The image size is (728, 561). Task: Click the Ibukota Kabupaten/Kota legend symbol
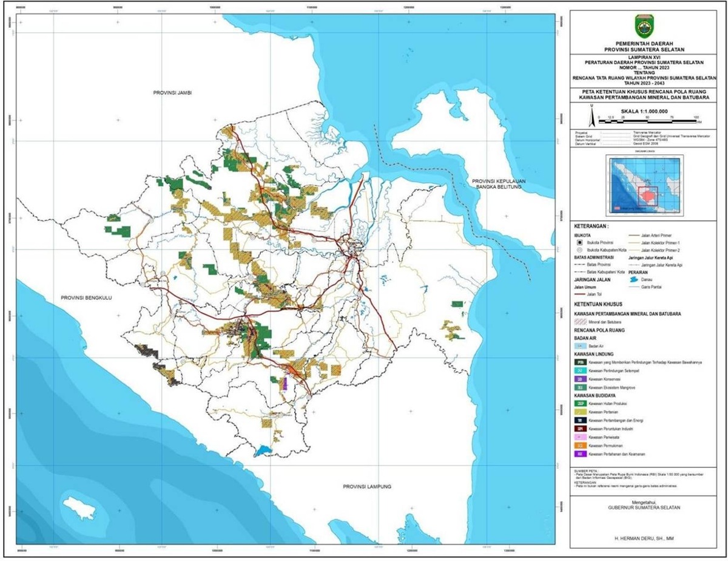[581, 250]
